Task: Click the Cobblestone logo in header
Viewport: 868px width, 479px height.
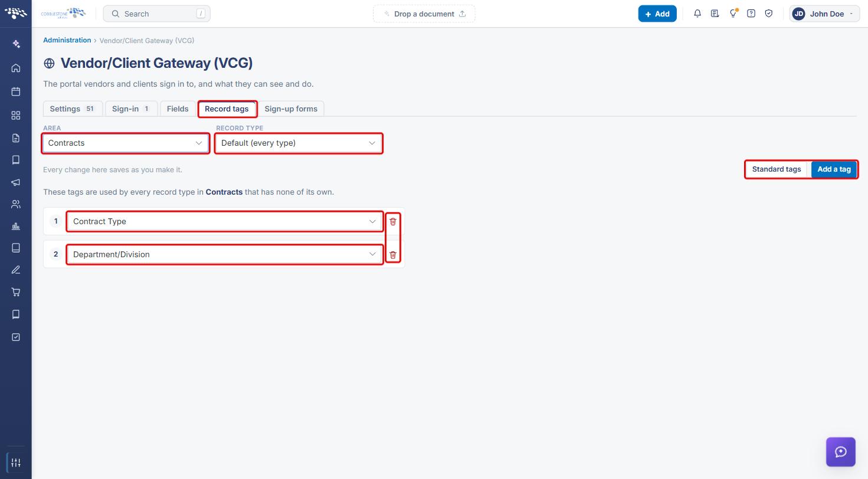Action: 63,14
